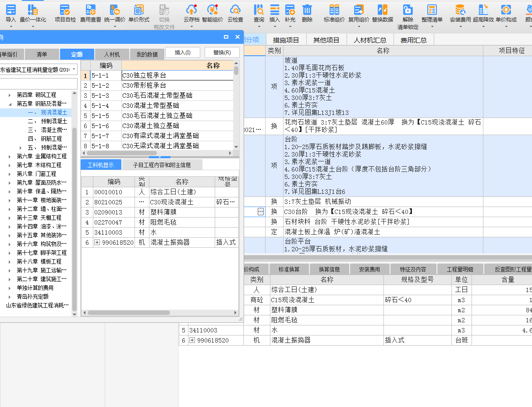The height and width of the screenshot is (407, 532).
Task: Open the 安装费用 installation cost tool
Action: click(x=461, y=13)
